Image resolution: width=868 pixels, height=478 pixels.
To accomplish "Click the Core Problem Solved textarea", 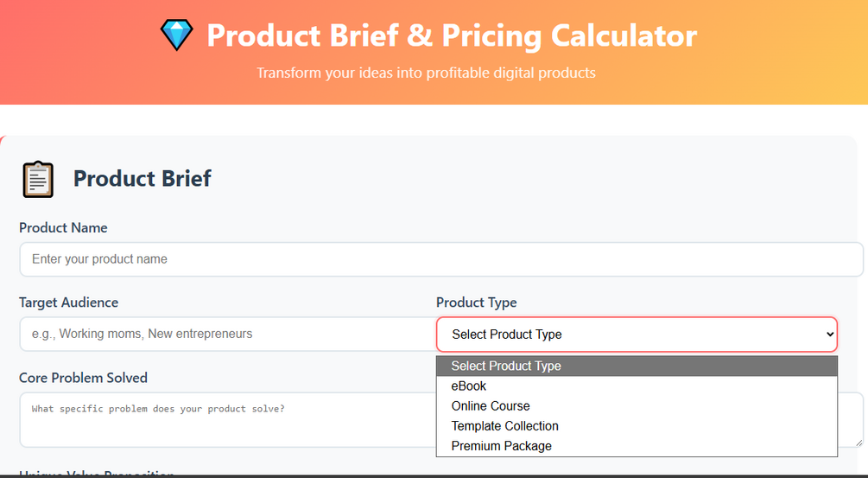I will point(226,420).
